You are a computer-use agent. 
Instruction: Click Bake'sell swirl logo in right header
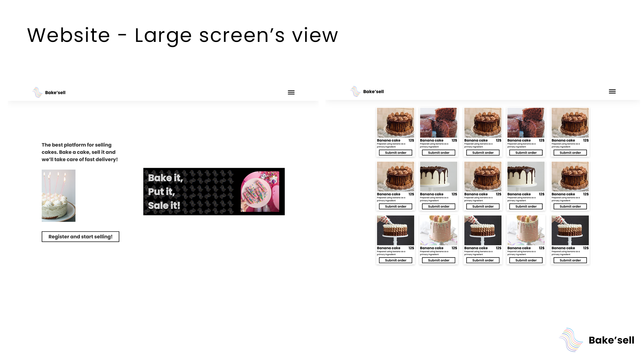click(x=355, y=91)
